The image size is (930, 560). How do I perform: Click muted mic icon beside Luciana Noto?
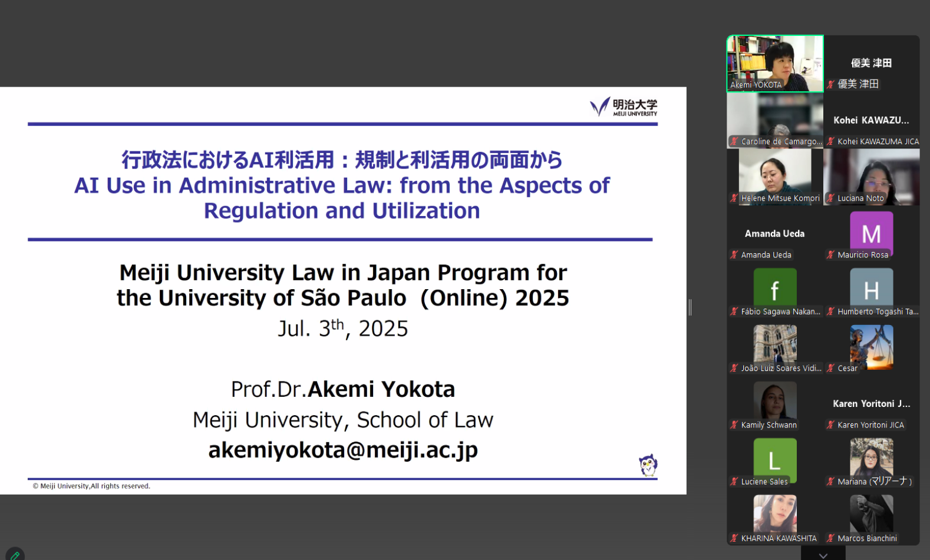pyautogui.click(x=831, y=198)
